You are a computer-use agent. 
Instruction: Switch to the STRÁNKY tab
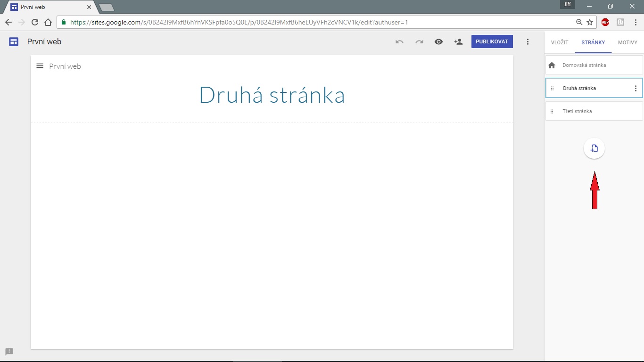point(593,42)
